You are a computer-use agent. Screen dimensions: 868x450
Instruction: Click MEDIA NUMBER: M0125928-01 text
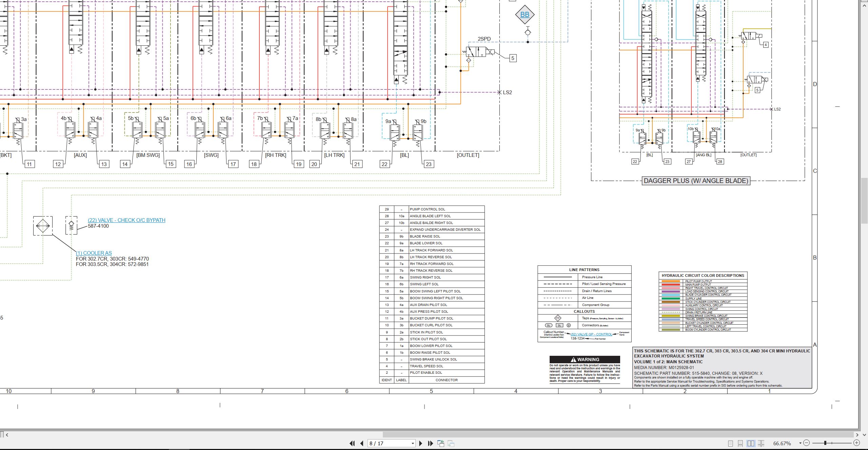[x=664, y=367]
